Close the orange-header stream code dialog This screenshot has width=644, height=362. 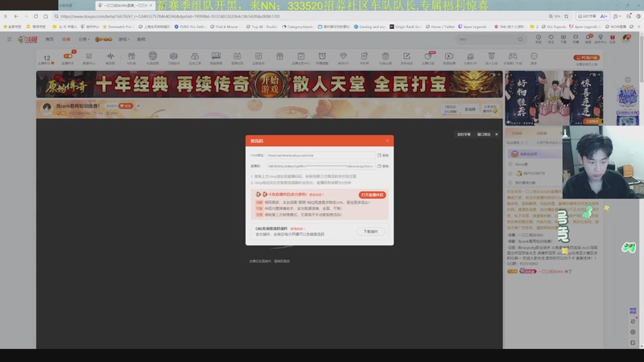coord(387,141)
